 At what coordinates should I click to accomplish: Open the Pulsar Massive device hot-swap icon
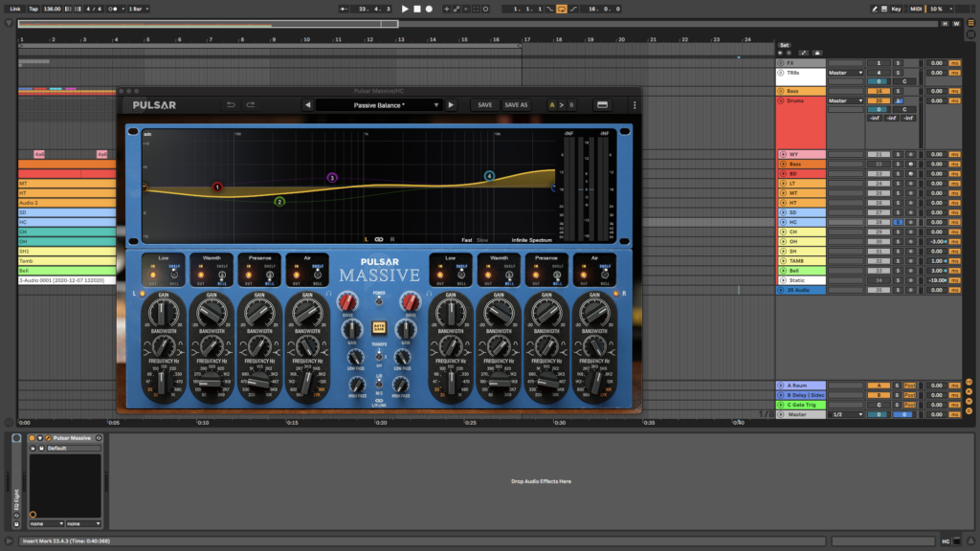click(99, 438)
